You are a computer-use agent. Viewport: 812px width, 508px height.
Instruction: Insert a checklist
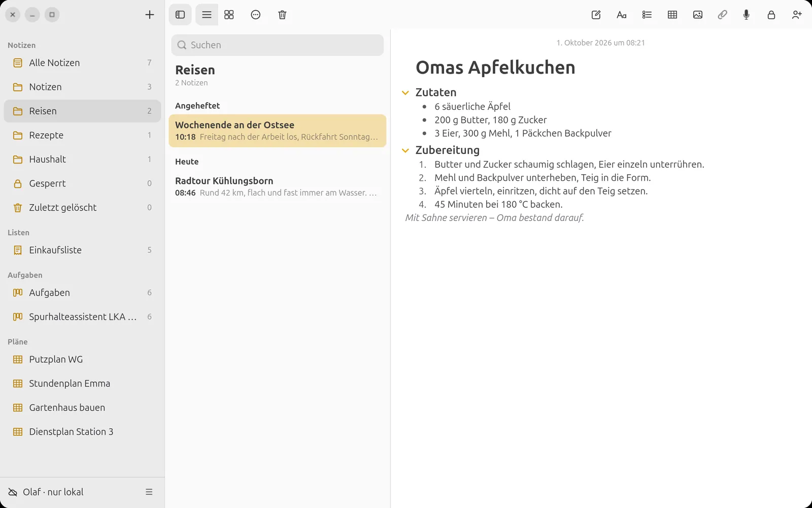point(647,15)
